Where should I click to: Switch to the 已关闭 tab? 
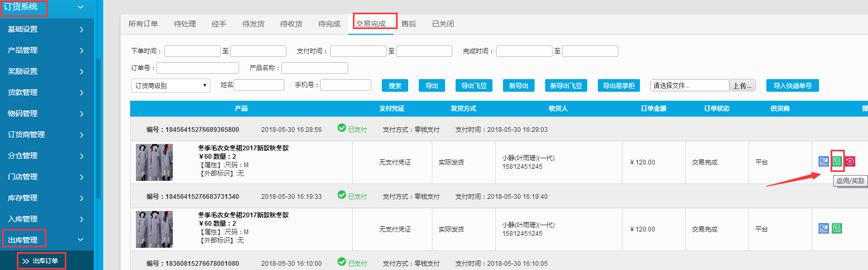[443, 24]
